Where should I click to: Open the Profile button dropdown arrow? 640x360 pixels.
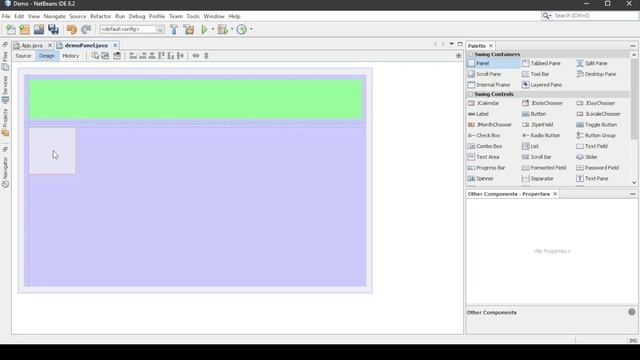tap(251, 29)
